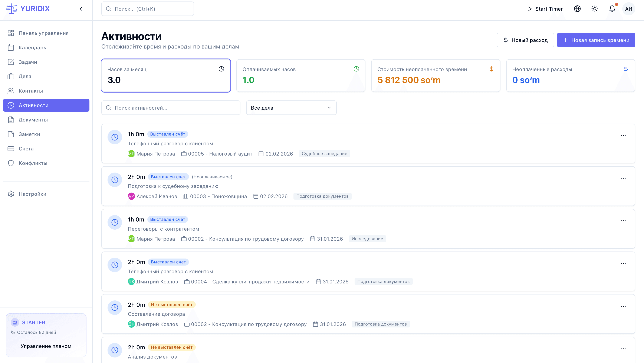Viewport: 644px width, 363px height.
Task: Focus the Поиск активностей field
Action: [x=171, y=108]
